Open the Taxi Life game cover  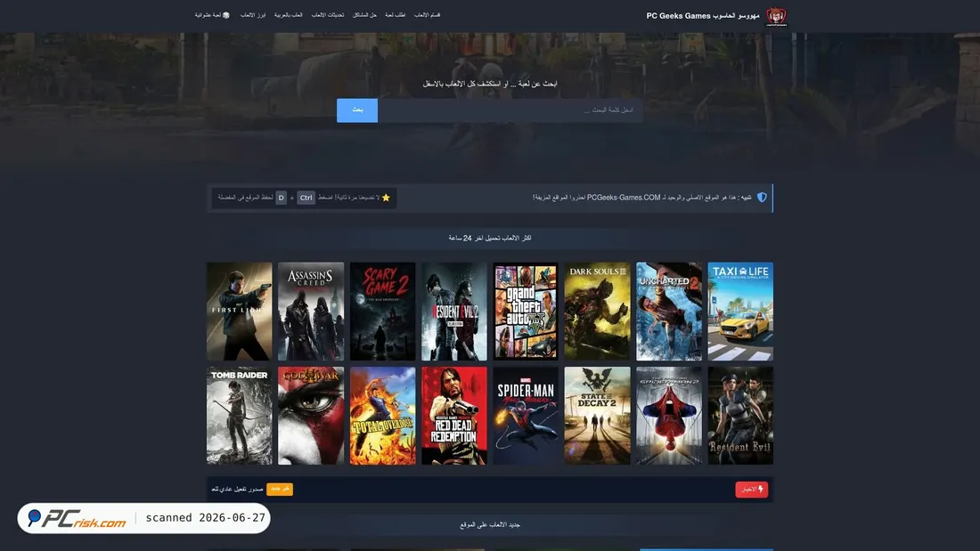click(740, 312)
